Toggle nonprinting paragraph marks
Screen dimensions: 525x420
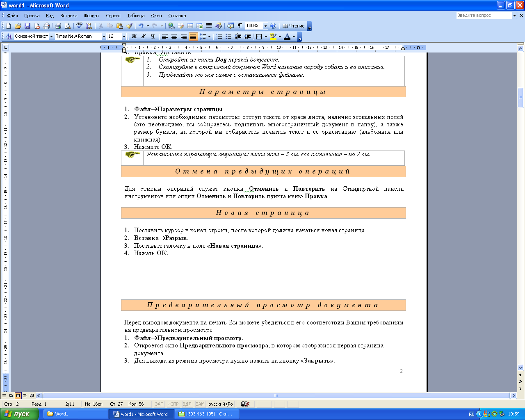coord(240,26)
